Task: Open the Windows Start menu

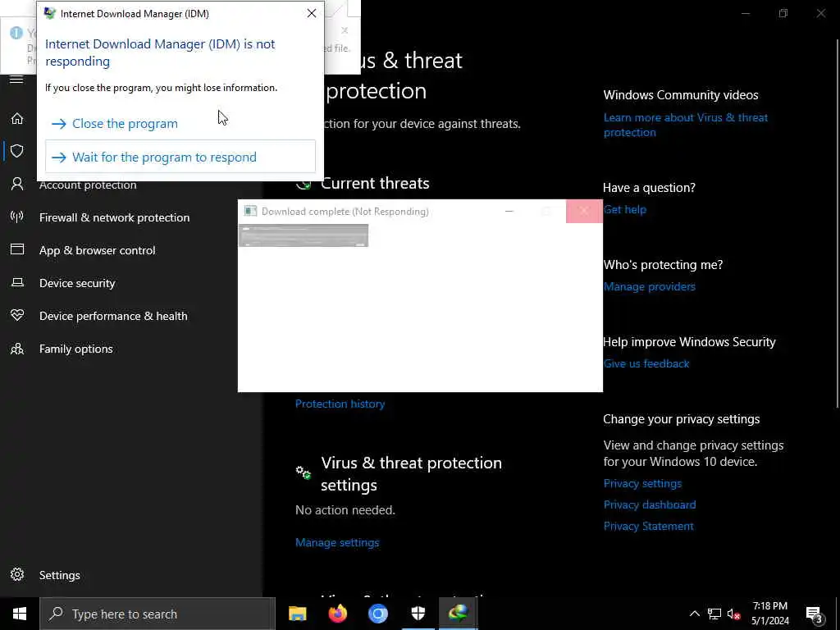Action: pos(20,614)
